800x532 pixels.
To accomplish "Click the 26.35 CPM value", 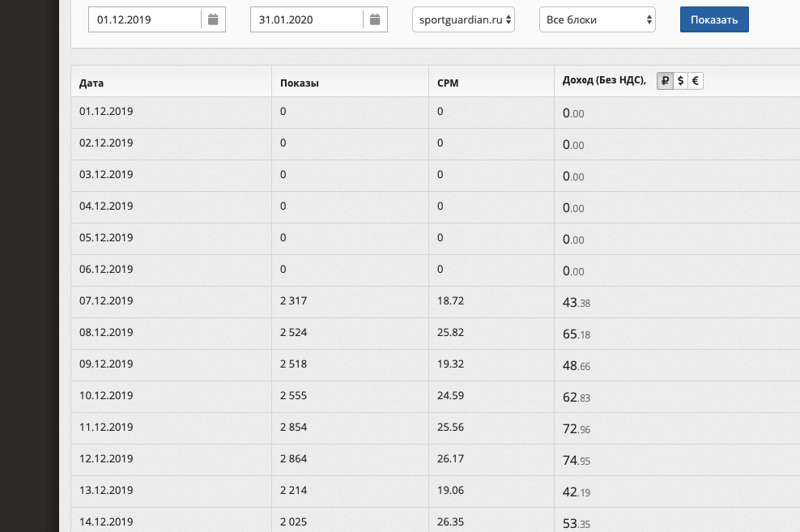I will pyautogui.click(x=450, y=521).
